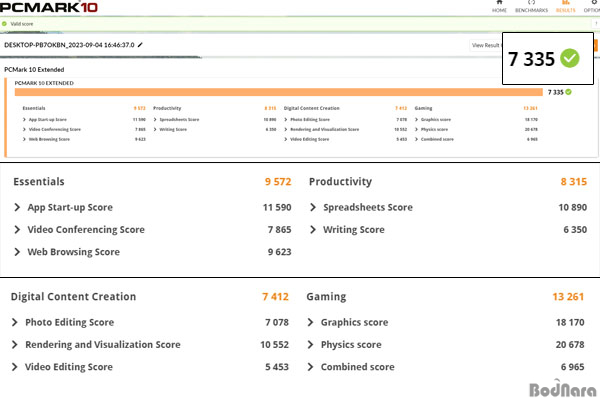
Task: Click the 'PCMark 10 Extended' section heading
Action: 34,70
